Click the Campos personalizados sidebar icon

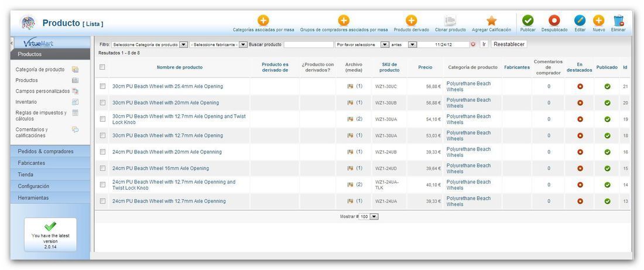pyautogui.click(x=75, y=91)
